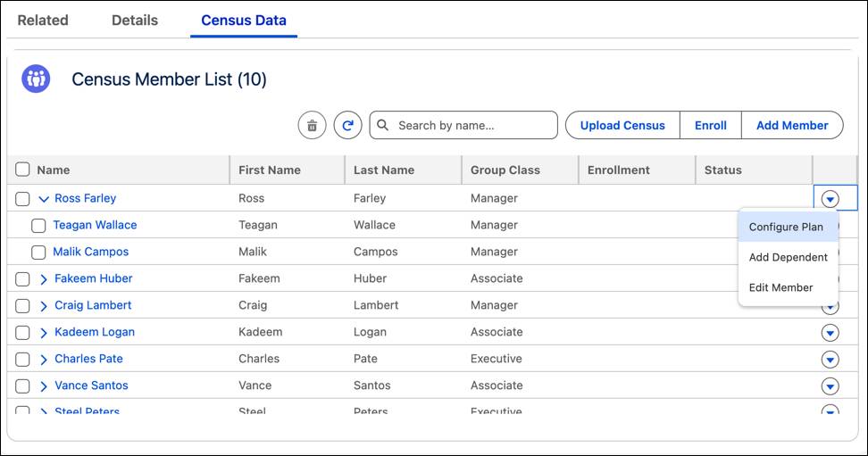
Task: Open row actions arrow for Charles Pate
Action: click(830, 360)
